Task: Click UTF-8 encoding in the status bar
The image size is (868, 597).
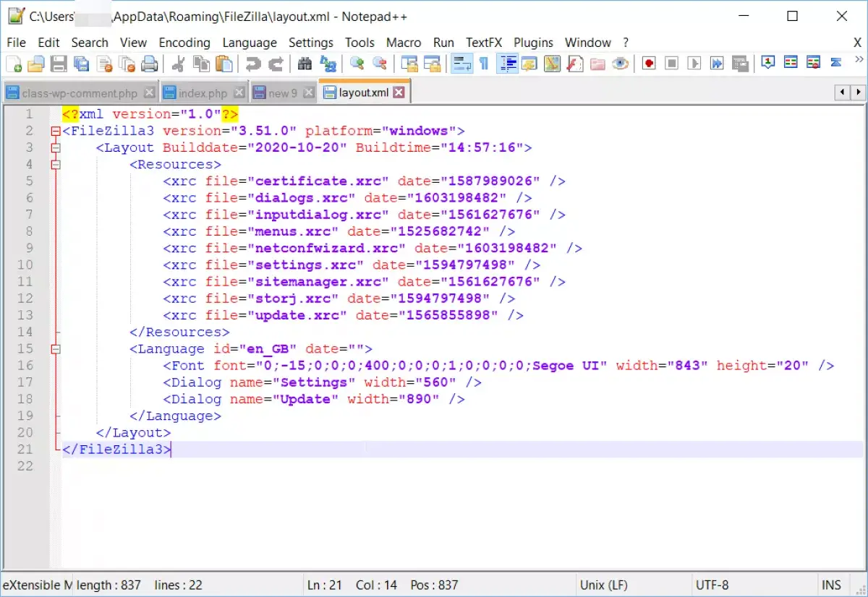Action: 712,585
